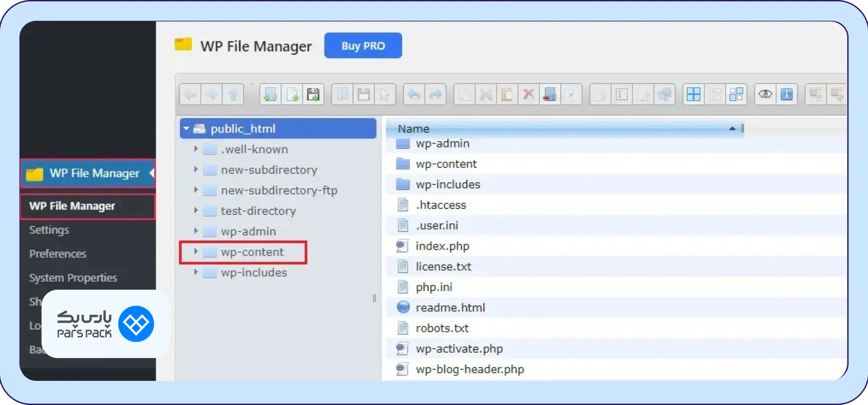Screen dimensions: 868x405
Task: Click the Extract archive toolbar icon
Action: click(x=816, y=94)
